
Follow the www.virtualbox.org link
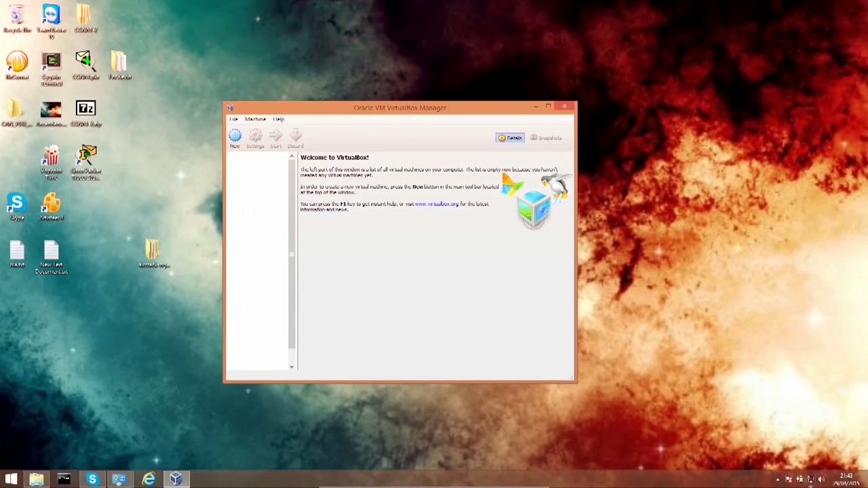437,204
